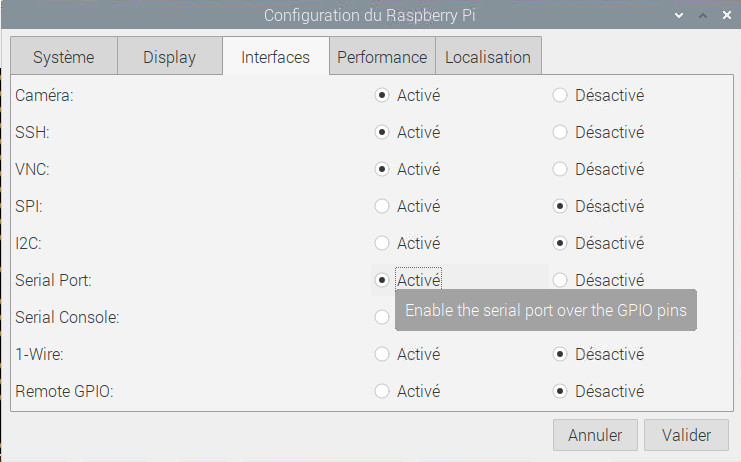Click the Serial Console: label

coord(67,317)
